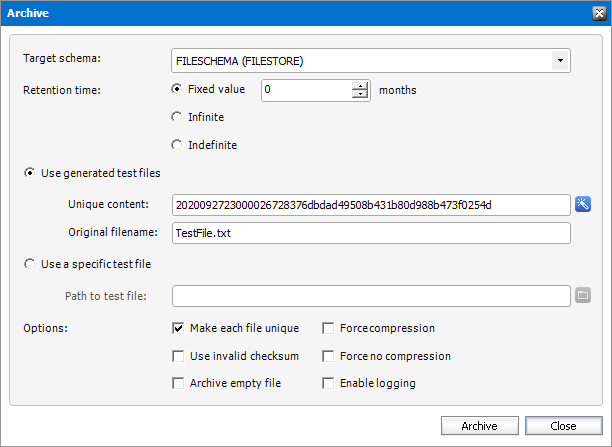
Task: Toggle Enable logging checkbox
Action: click(328, 383)
